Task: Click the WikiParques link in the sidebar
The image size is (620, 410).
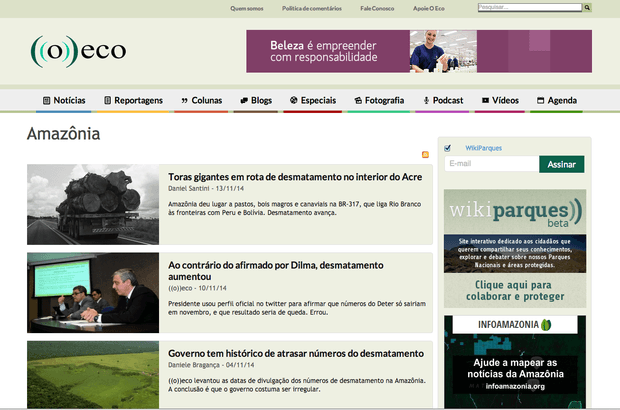Action: coord(483,148)
